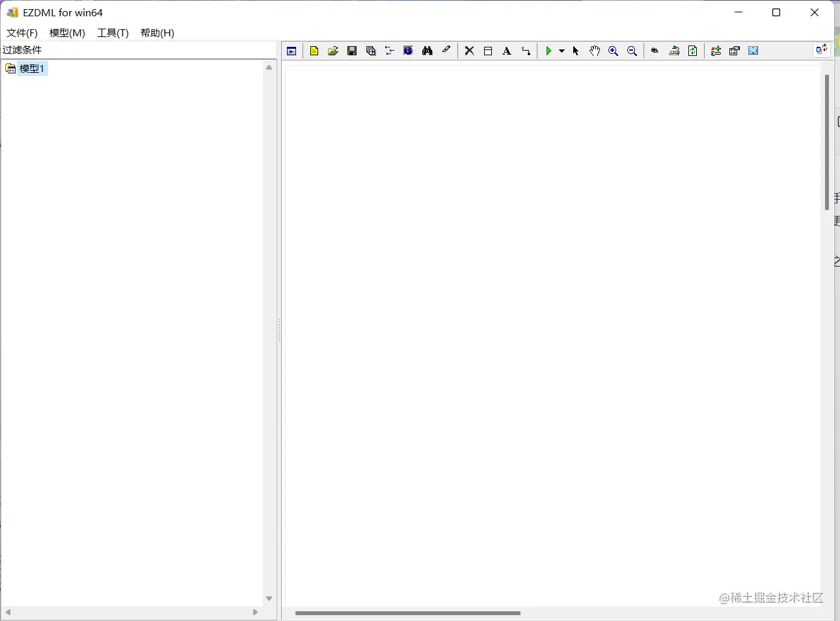840x621 pixels.
Task: Click the EZDML app icon in title bar
Action: point(12,12)
